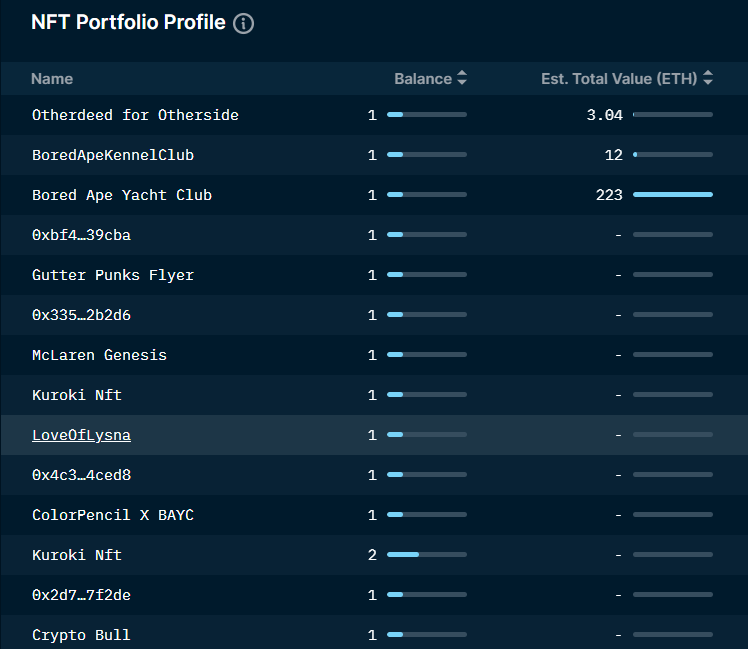Open the LoveOfLysna collection link

click(81, 435)
